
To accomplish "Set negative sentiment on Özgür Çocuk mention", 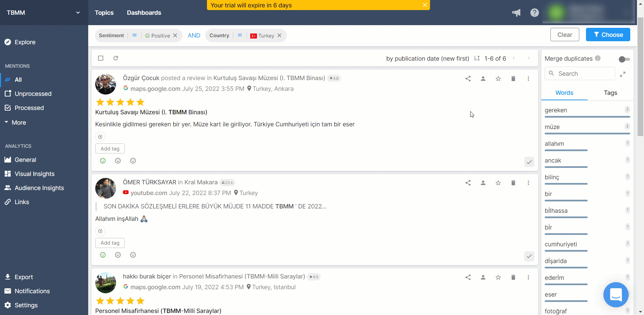I will pyautogui.click(x=133, y=161).
